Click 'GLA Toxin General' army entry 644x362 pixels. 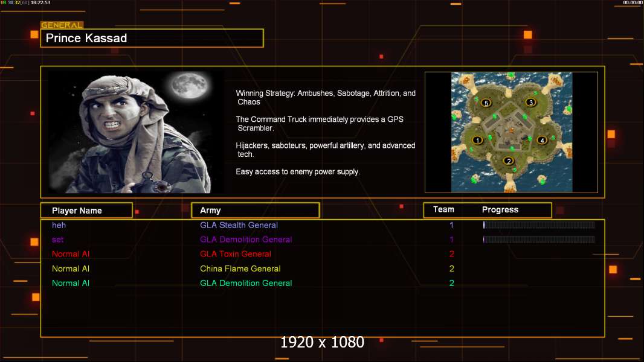(x=236, y=254)
